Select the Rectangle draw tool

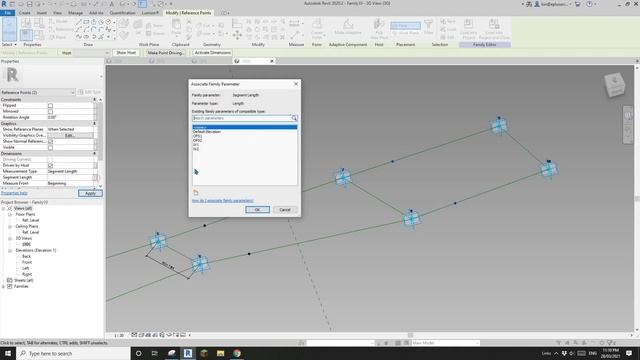86,22
